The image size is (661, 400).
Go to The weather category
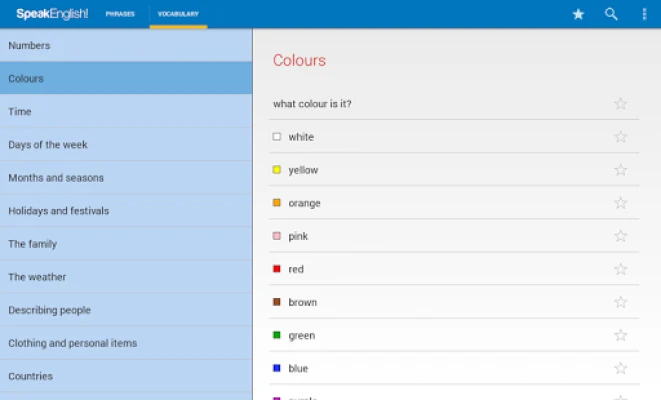[x=125, y=277]
